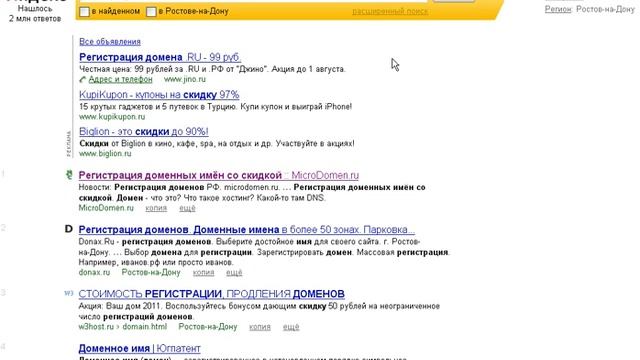The width and height of the screenshot is (640, 360).
Task: Click snippet 'Акция: Ваш дом 2011'
Action: pyautogui.click(x=259, y=311)
